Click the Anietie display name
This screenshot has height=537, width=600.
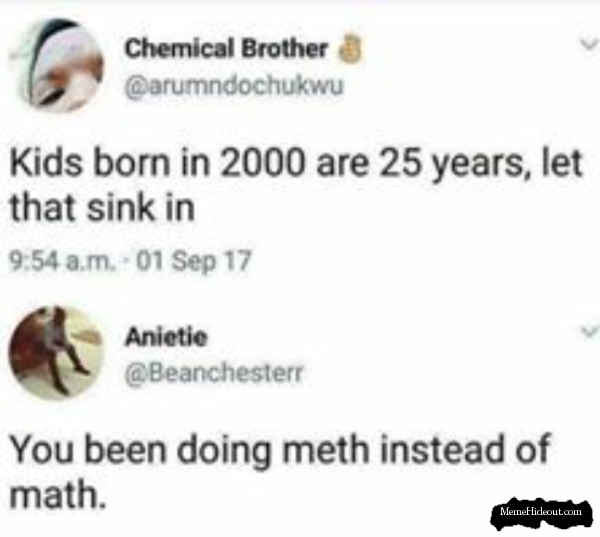[x=166, y=337]
